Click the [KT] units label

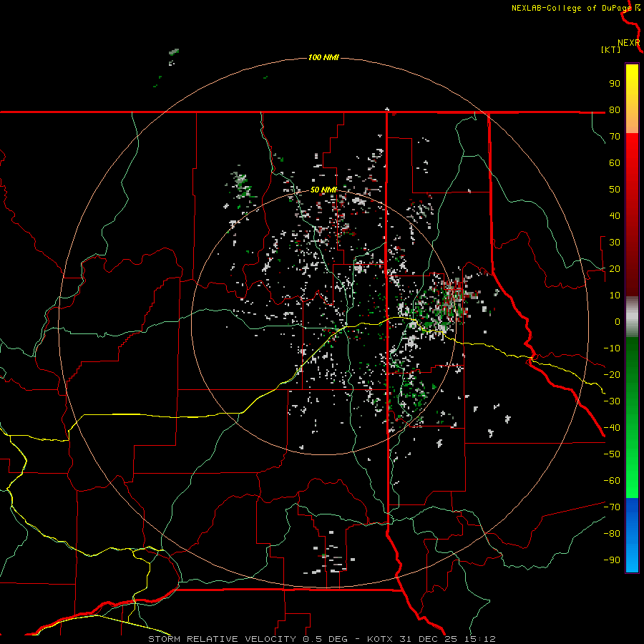611,49
